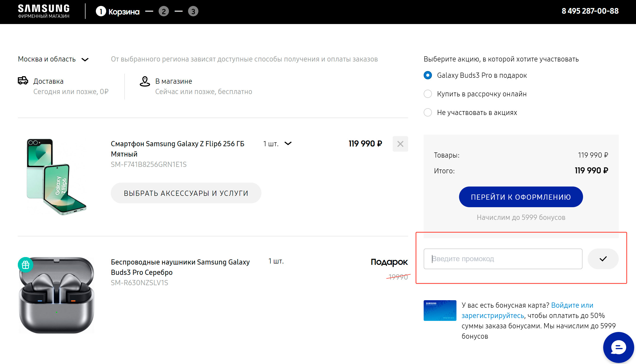This screenshot has width=636, height=364.
Task: Call phone number 8 495 287-00-88
Action: [x=590, y=11]
